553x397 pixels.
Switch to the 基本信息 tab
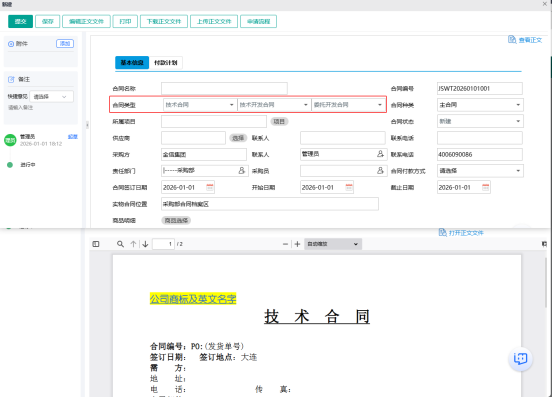132,63
